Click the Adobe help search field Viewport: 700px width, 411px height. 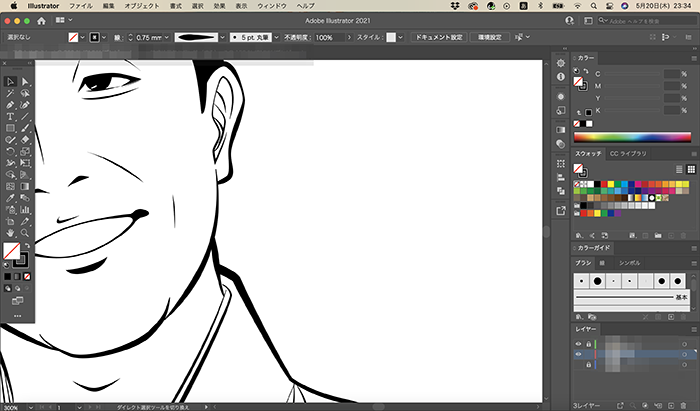(x=647, y=21)
